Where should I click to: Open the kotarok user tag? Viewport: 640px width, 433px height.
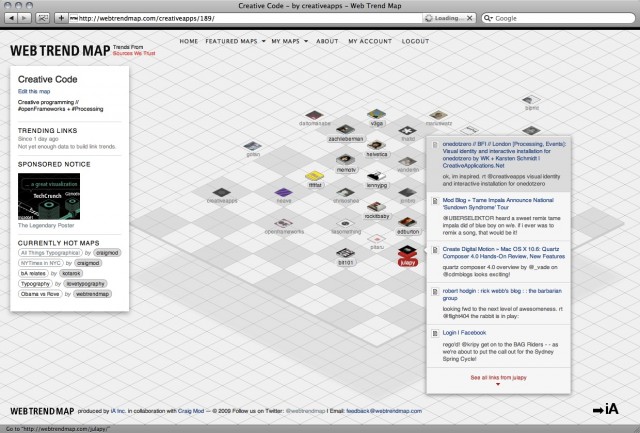pyautogui.click(x=71, y=273)
